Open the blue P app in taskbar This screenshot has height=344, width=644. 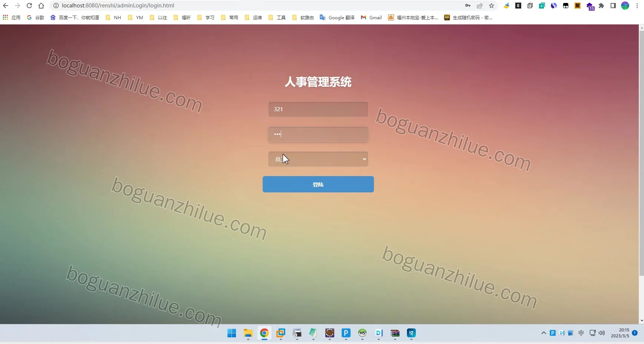pyautogui.click(x=346, y=333)
